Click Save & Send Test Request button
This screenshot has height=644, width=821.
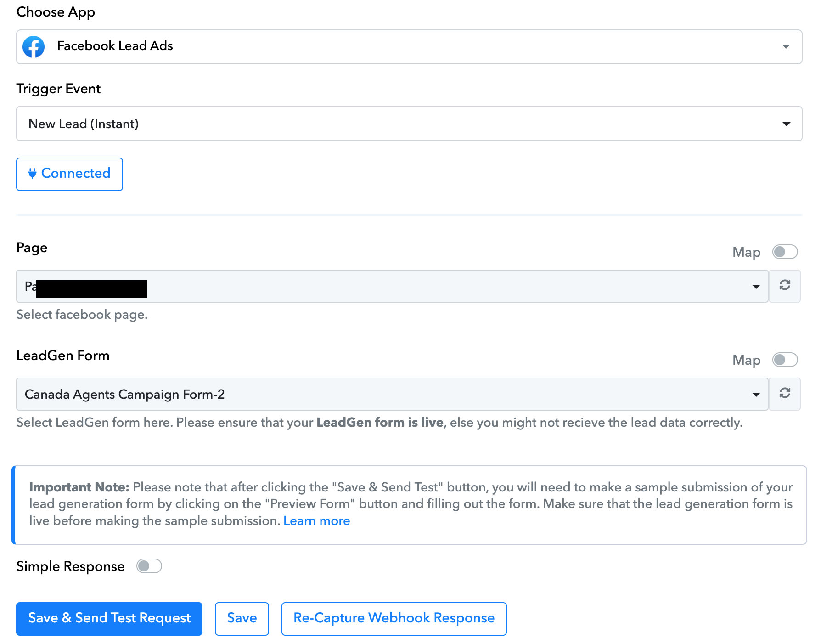coord(109,619)
